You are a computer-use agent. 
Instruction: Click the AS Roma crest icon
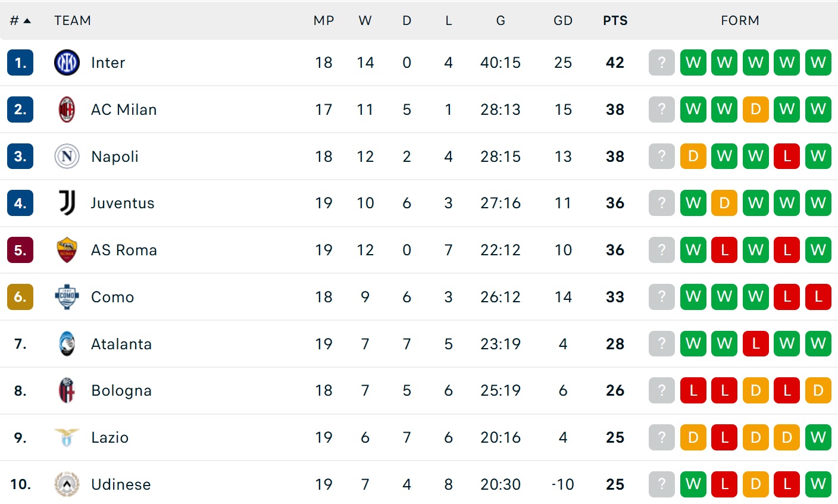(67, 250)
